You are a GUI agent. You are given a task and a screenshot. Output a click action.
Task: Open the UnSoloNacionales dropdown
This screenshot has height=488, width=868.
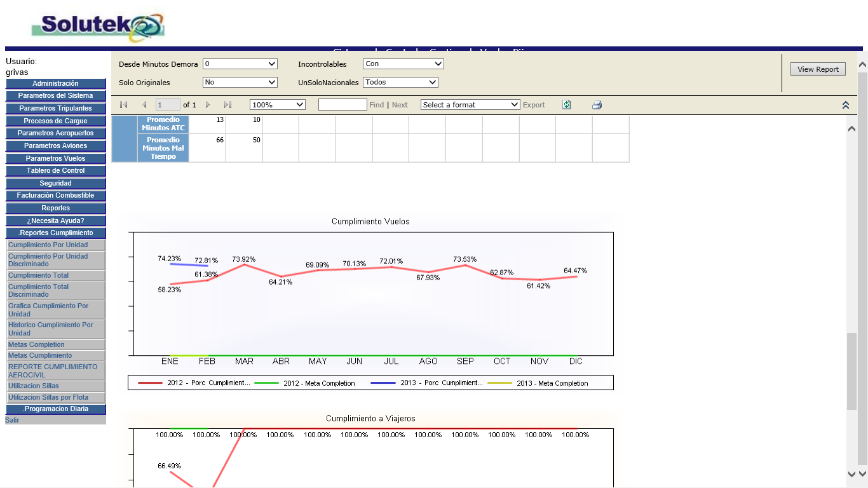click(400, 82)
